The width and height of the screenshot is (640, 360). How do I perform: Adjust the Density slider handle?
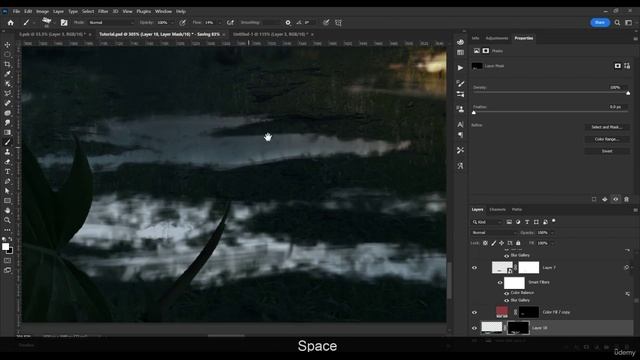click(628, 93)
